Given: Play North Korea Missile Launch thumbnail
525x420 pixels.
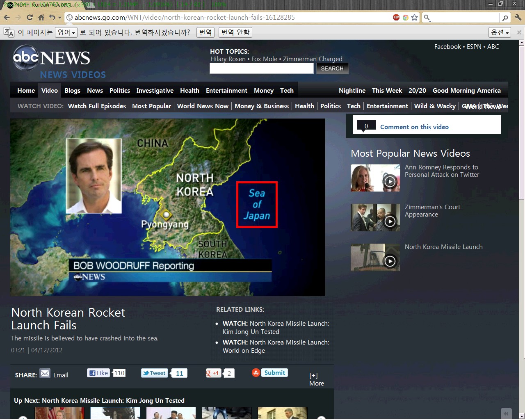Looking at the screenshot, I should [375, 258].
